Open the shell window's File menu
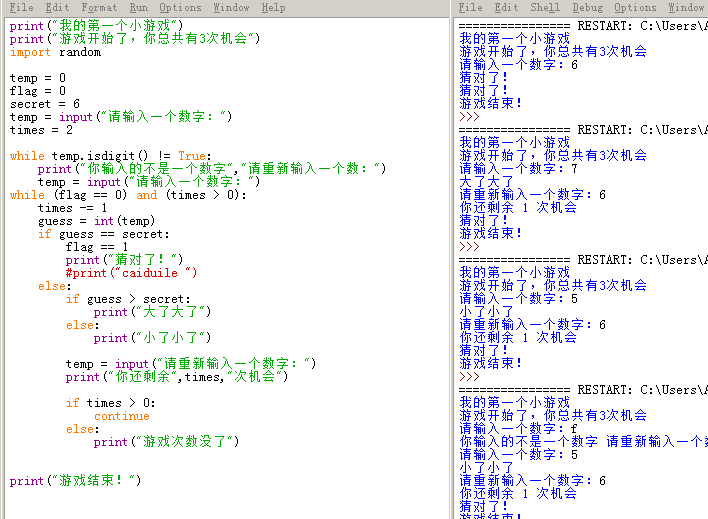Viewport: 708px width, 519px height. pos(470,8)
